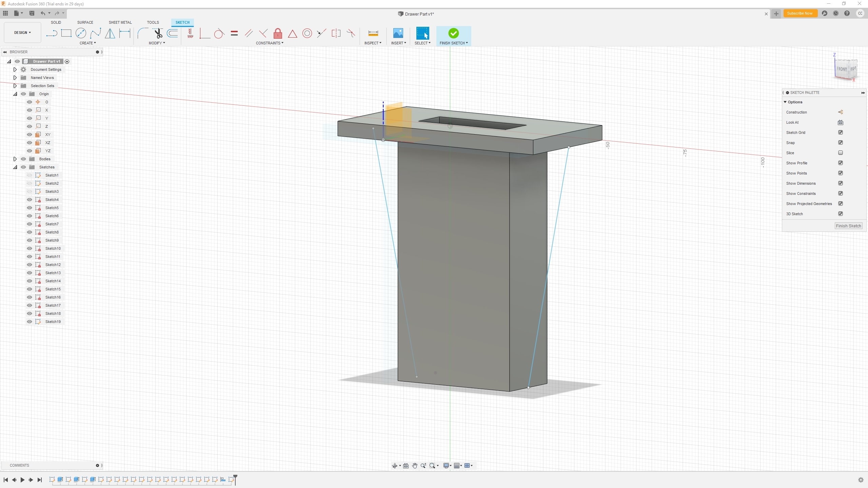Switch to the SOLID tab
868x488 pixels.
tap(56, 22)
